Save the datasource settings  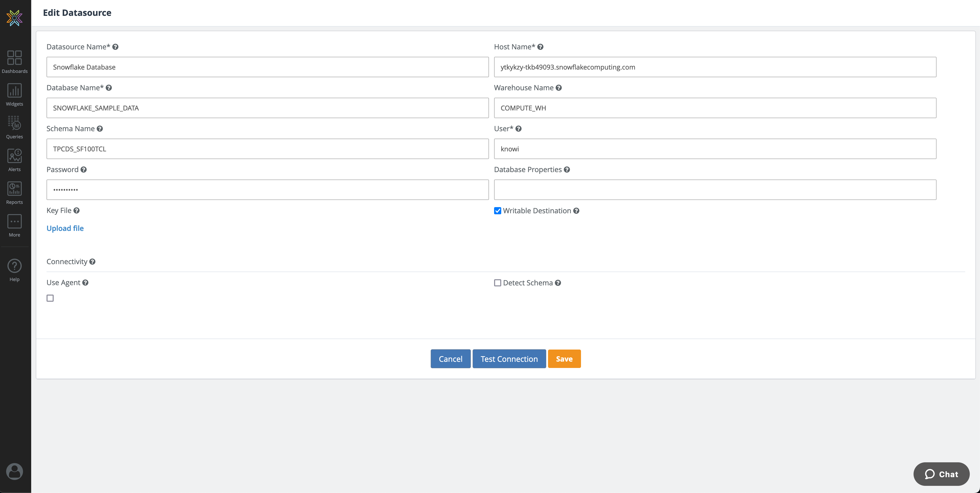click(x=564, y=359)
